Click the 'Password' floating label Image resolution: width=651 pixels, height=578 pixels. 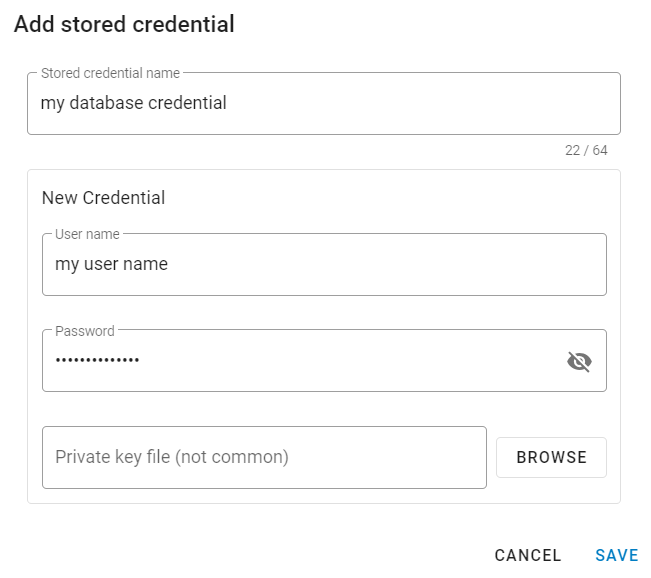click(85, 330)
